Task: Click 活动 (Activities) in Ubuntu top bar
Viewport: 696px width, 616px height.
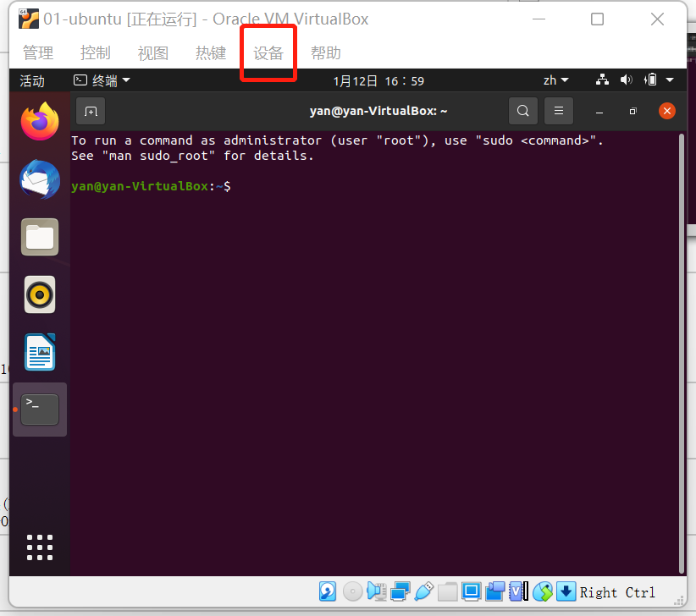Action: pos(32,80)
